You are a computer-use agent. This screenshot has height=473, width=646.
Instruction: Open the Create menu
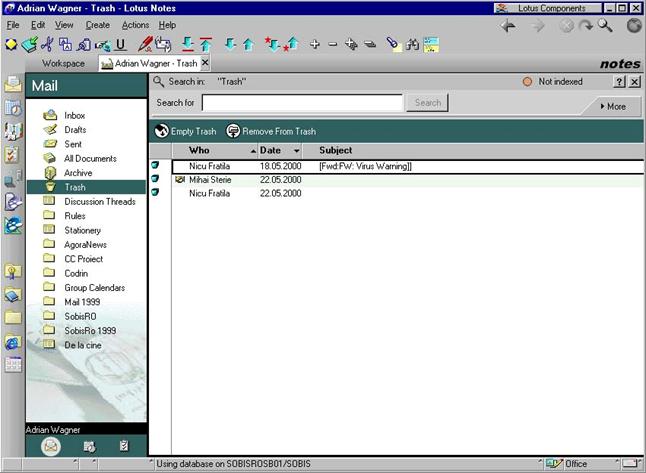(98, 25)
